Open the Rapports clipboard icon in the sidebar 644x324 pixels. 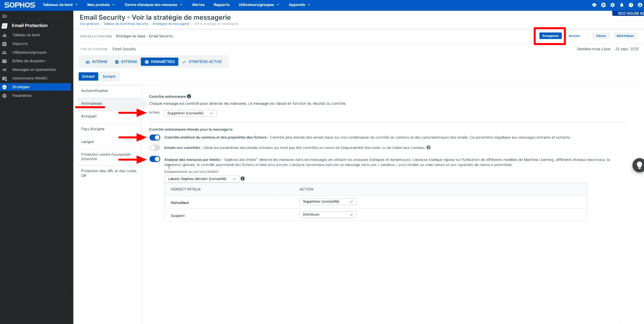[4, 44]
